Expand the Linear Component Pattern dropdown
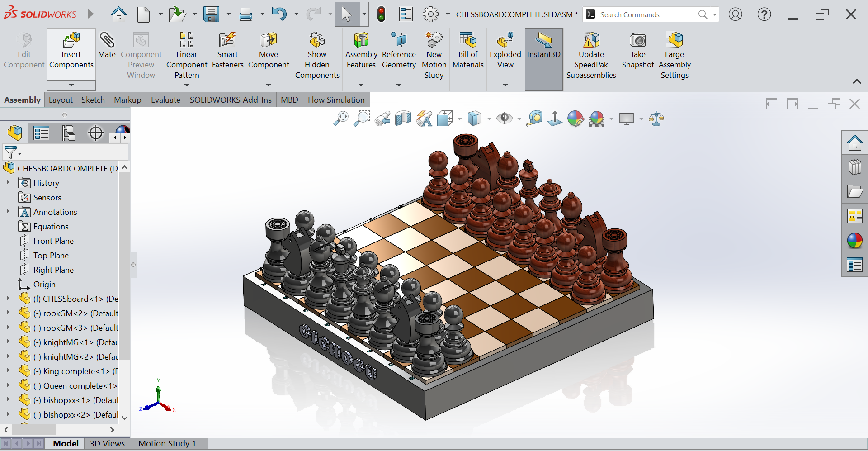868x451 pixels. click(x=187, y=85)
